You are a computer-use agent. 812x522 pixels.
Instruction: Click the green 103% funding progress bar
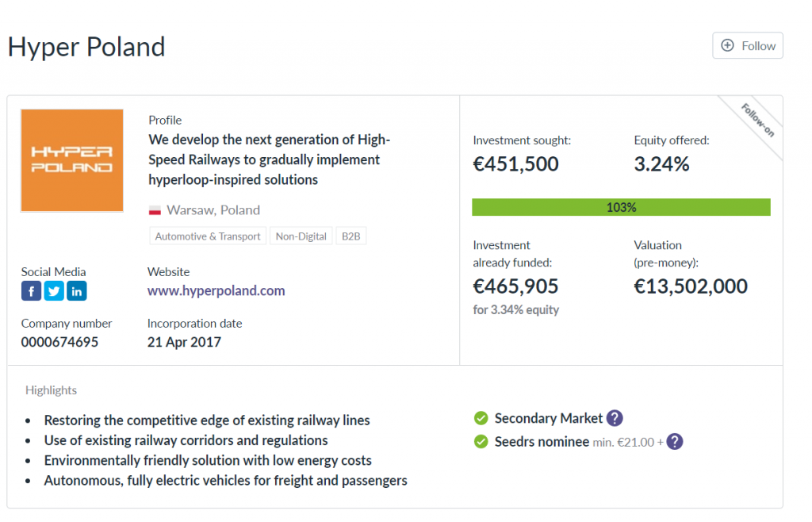621,207
